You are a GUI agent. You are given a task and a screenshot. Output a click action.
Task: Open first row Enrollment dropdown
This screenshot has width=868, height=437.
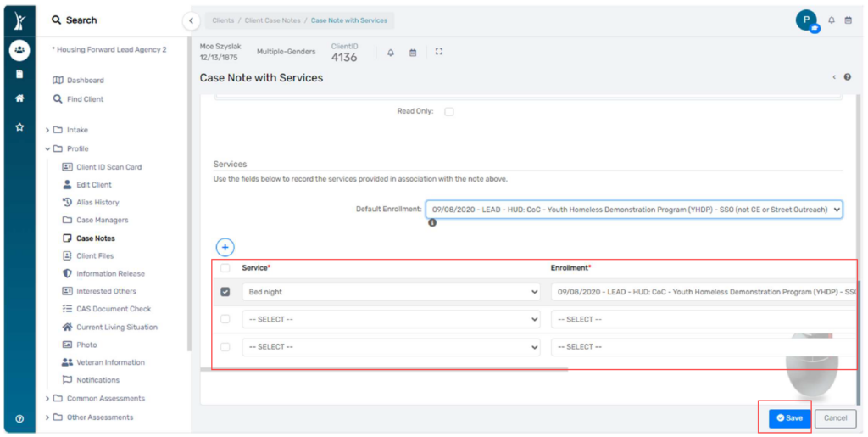[703, 292]
